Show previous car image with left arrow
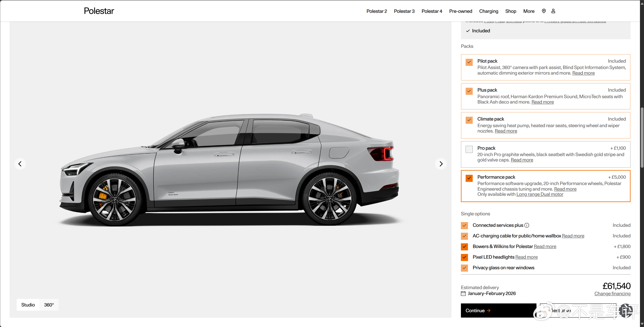Screen dimensions: 644x327 [x=20, y=164]
